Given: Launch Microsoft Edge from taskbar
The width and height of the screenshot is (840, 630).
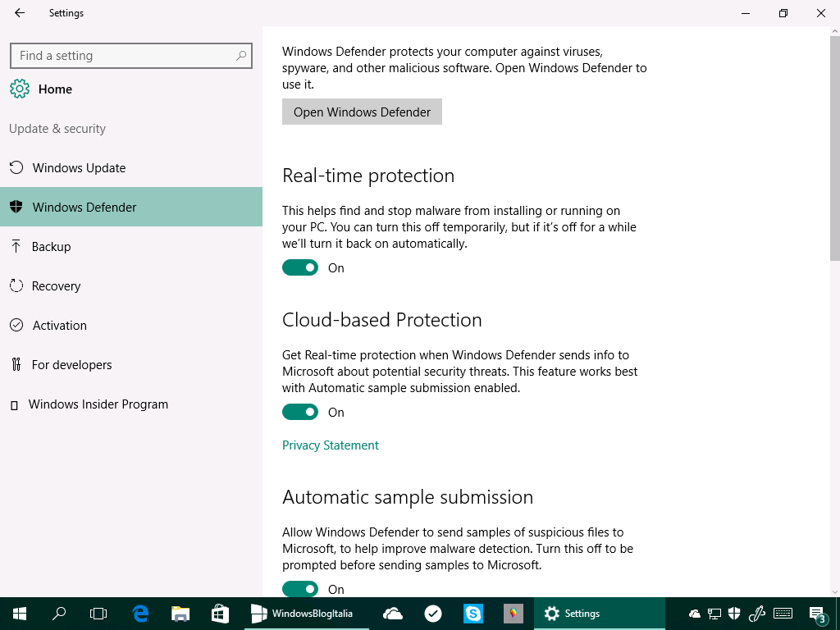Looking at the screenshot, I should click(140, 614).
